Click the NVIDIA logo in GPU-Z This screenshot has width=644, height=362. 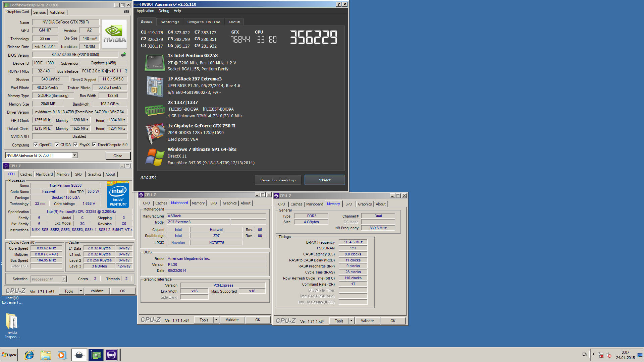[114, 34]
